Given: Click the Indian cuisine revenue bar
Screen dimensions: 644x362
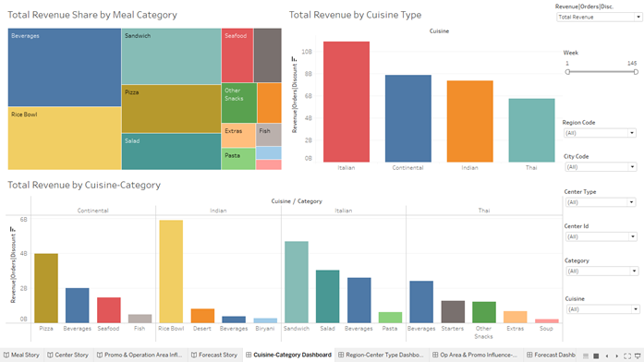Looking at the screenshot, I should 470,121.
